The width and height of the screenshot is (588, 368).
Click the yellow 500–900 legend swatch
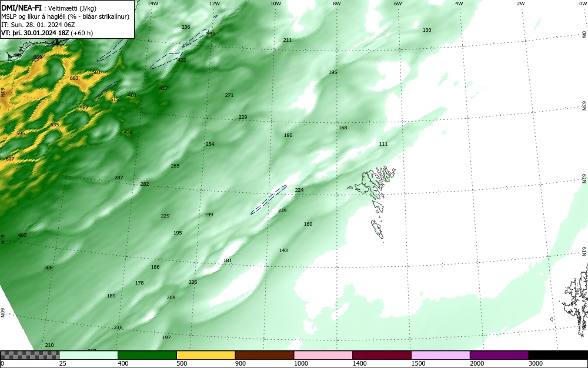pyautogui.click(x=206, y=355)
